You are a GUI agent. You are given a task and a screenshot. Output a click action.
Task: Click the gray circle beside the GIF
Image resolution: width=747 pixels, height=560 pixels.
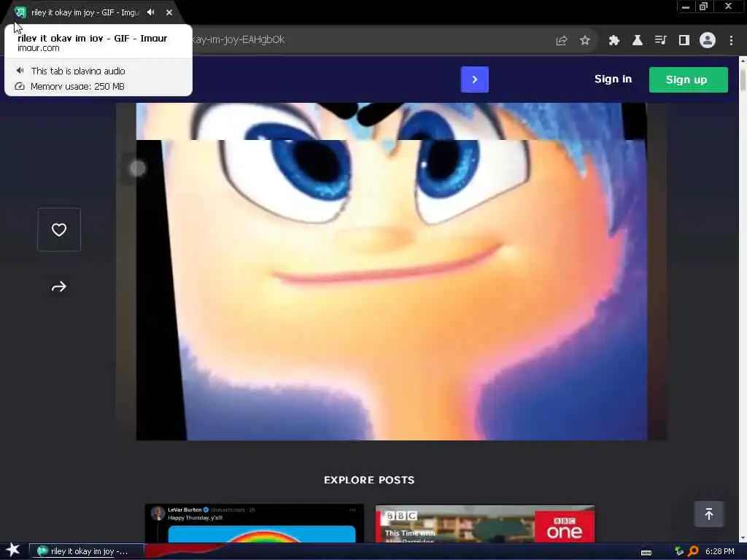pyautogui.click(x=138, y=168)
